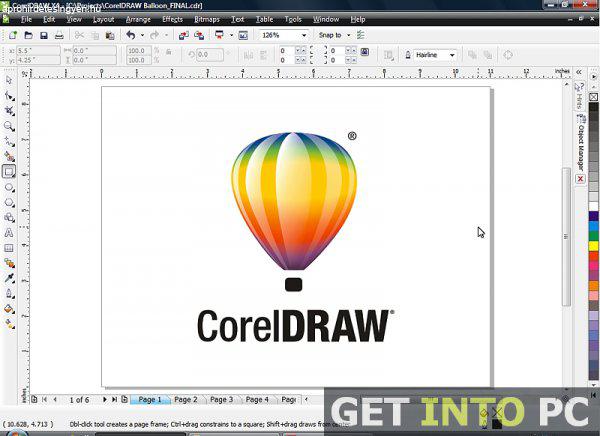Click the New document icon
Viewport: 600px width, 436px height.
pos(13,35)
